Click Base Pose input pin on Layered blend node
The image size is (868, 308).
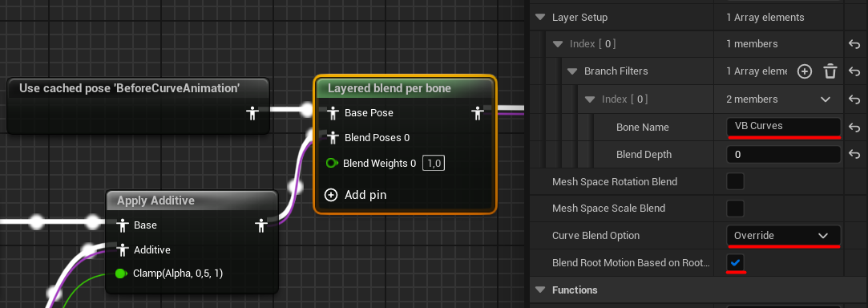coord(332,113)
